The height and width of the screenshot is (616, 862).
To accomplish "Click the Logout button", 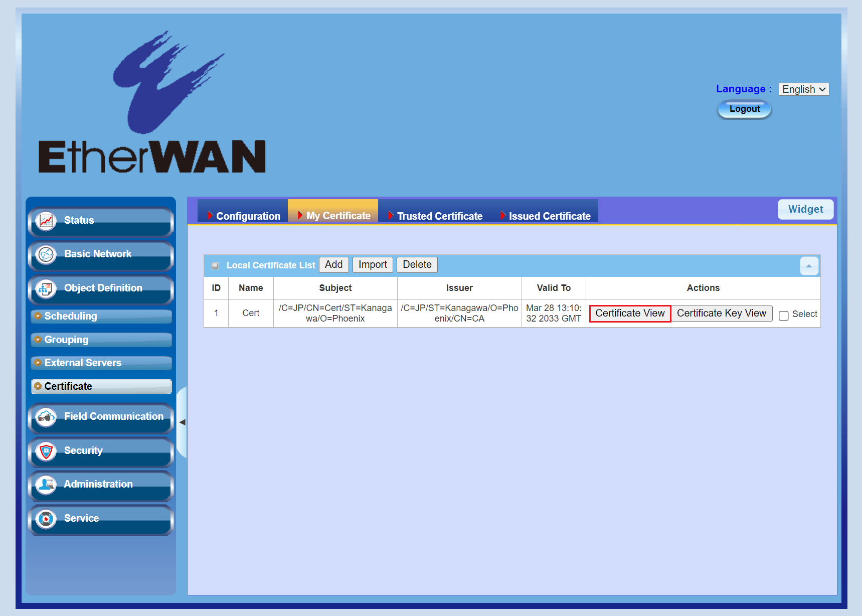I will 744,109.
